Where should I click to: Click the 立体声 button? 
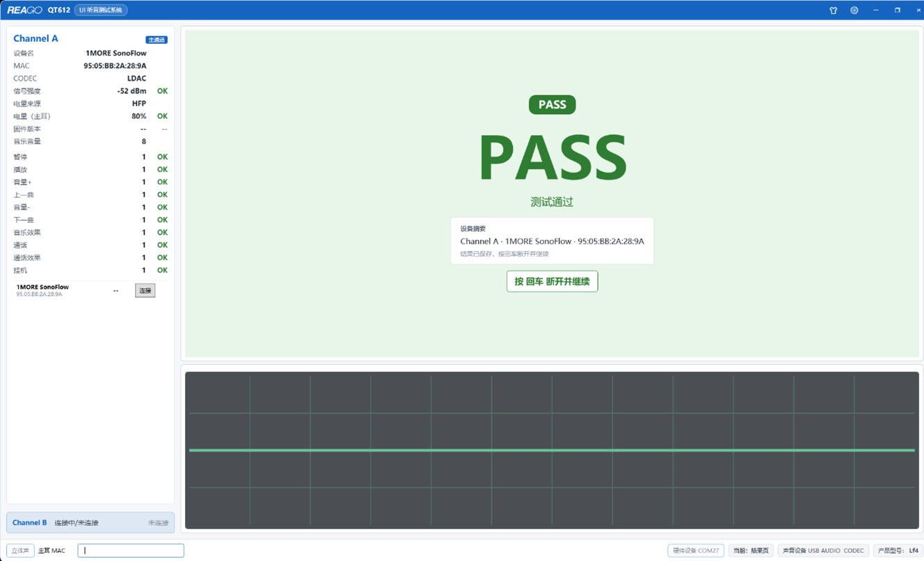pos(20,551)
